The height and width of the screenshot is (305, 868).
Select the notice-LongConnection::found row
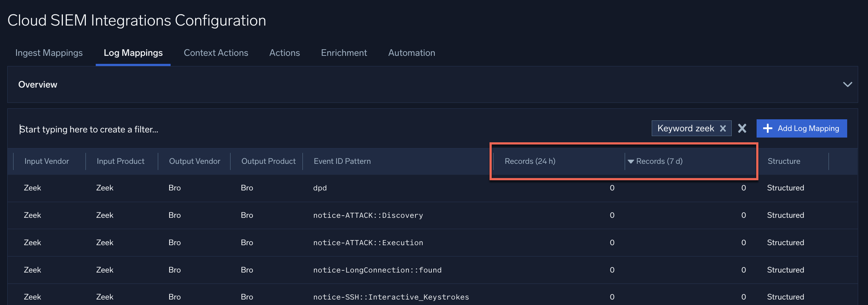[x=377, y=270]
